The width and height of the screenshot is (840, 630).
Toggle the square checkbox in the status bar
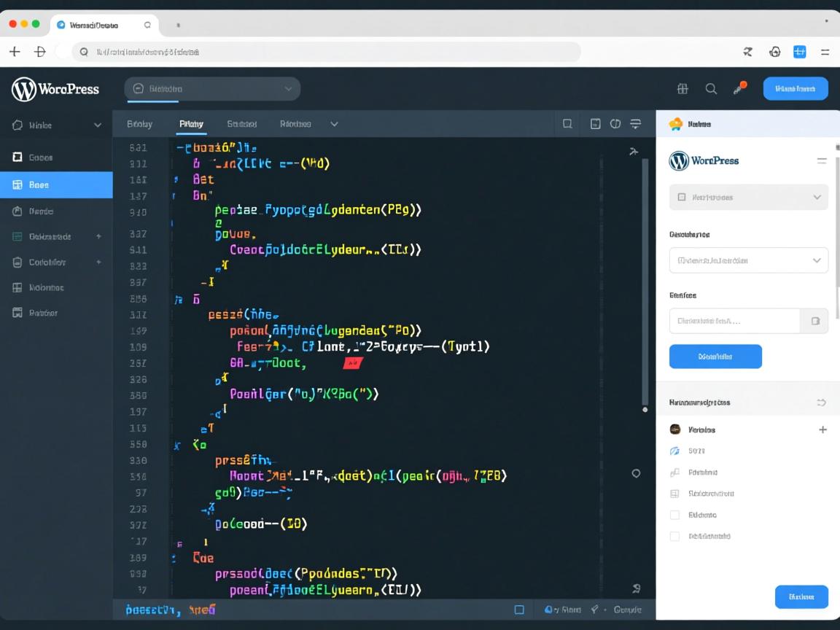519,610
